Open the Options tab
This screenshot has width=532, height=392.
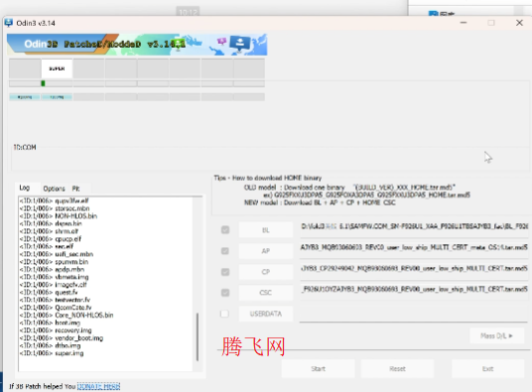[54, 189]
